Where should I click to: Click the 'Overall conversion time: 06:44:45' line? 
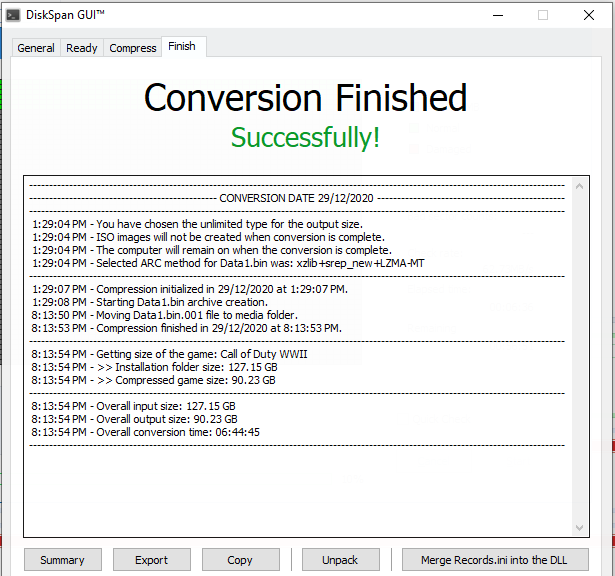[146, 432]
